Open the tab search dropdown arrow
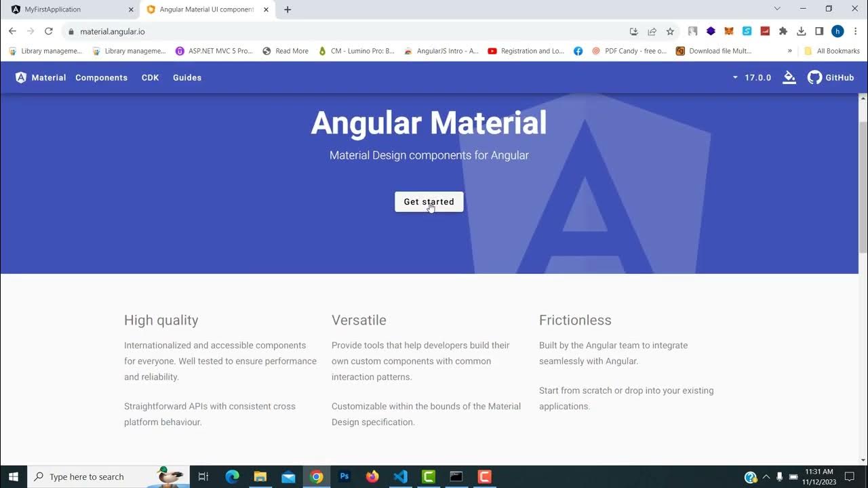Image resolution: width=868 pixels, height=488 pixels. (777, 9)
